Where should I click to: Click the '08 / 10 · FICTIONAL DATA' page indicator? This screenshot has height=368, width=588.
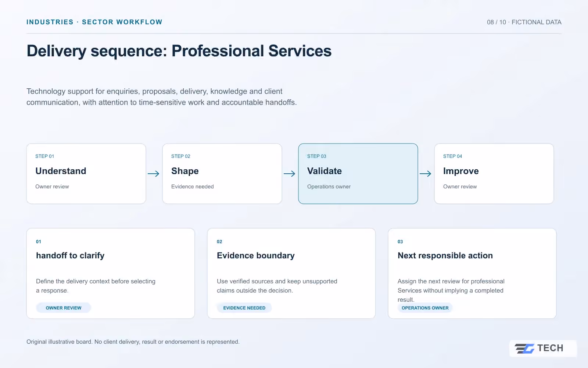click(x=524, y=22)
